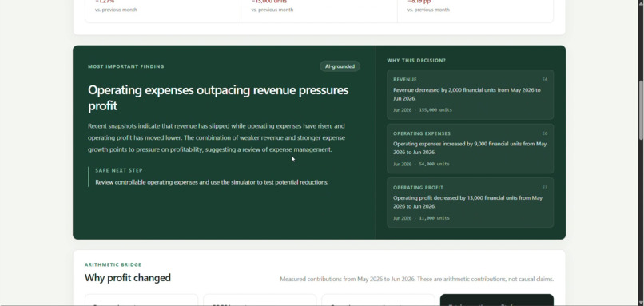
Task: Click the page vertical scrollbar thumb
Action: pos(641,110)
